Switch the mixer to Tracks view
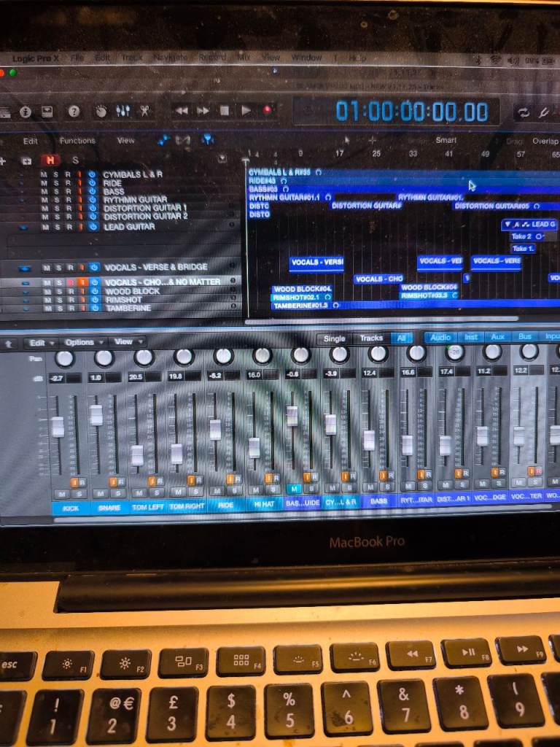 (371, 338)
